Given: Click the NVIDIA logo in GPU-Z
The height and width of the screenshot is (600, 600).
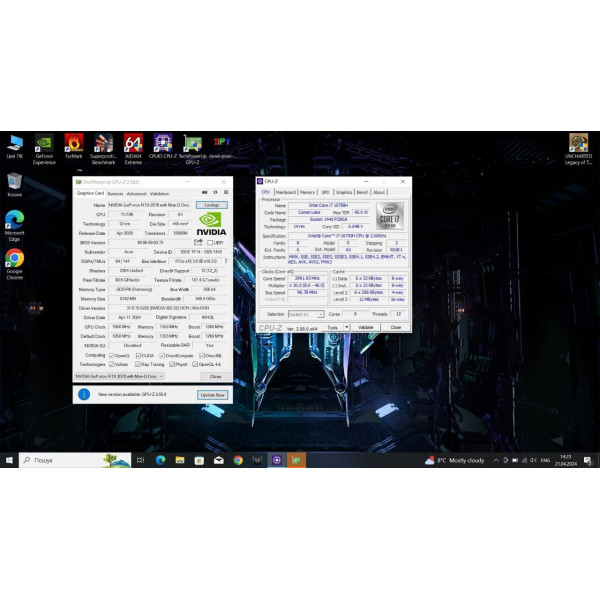Looking at the screenshot, I should pyautogui.click(x=211, y=224).
